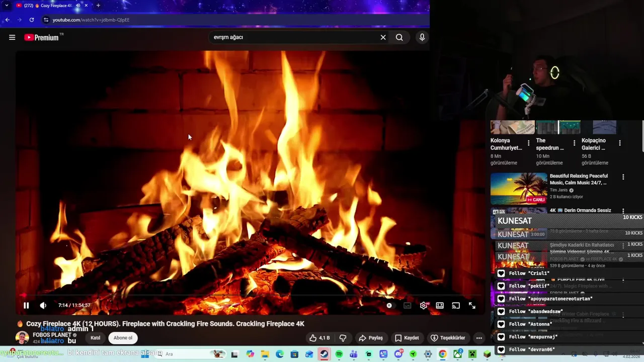Like the Cozy Fireplace video
Viewport: 644px width, 362px height.
[319, 338]
